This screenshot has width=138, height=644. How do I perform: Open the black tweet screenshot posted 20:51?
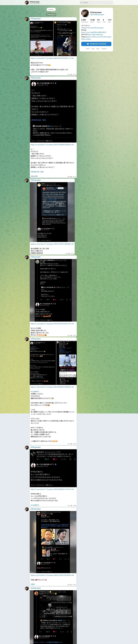[53, 111]
